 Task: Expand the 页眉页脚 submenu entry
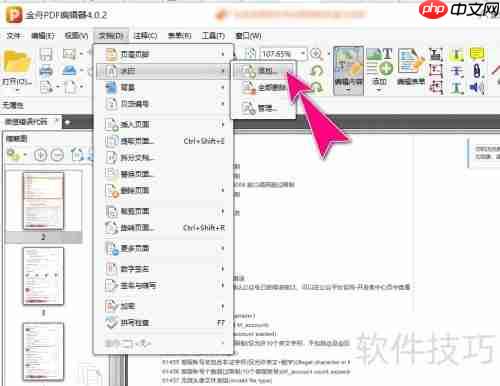pos(163,54)
